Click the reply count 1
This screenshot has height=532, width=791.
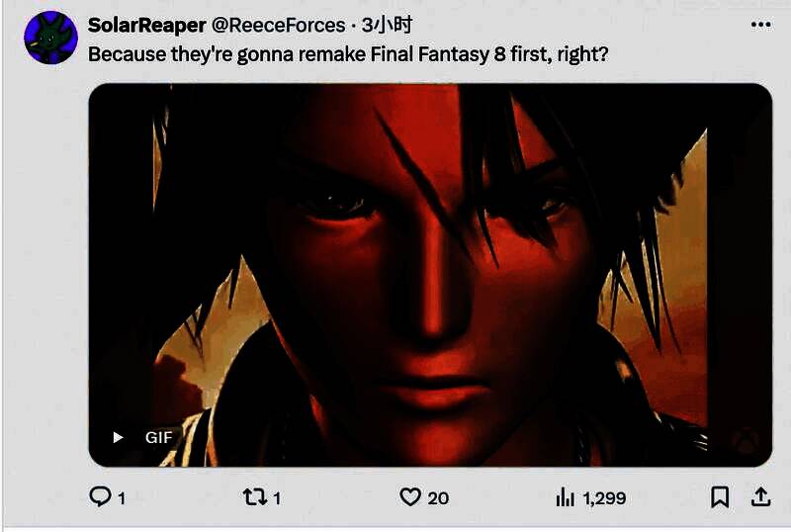pyautogui.click(x=122, y=498)
